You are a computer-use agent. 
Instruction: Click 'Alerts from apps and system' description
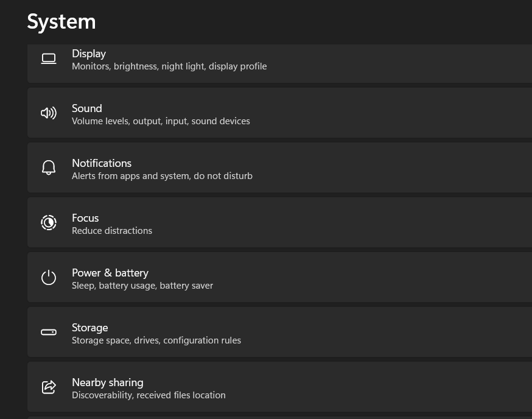click(162, 175)
